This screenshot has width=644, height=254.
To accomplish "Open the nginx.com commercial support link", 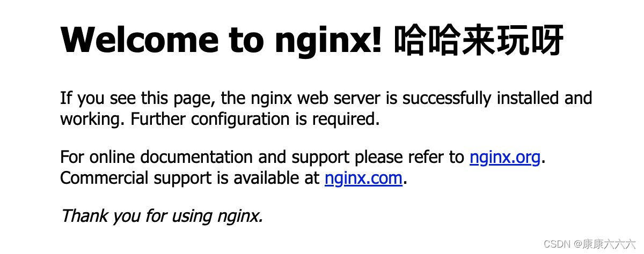I will (x=363, y=178).
